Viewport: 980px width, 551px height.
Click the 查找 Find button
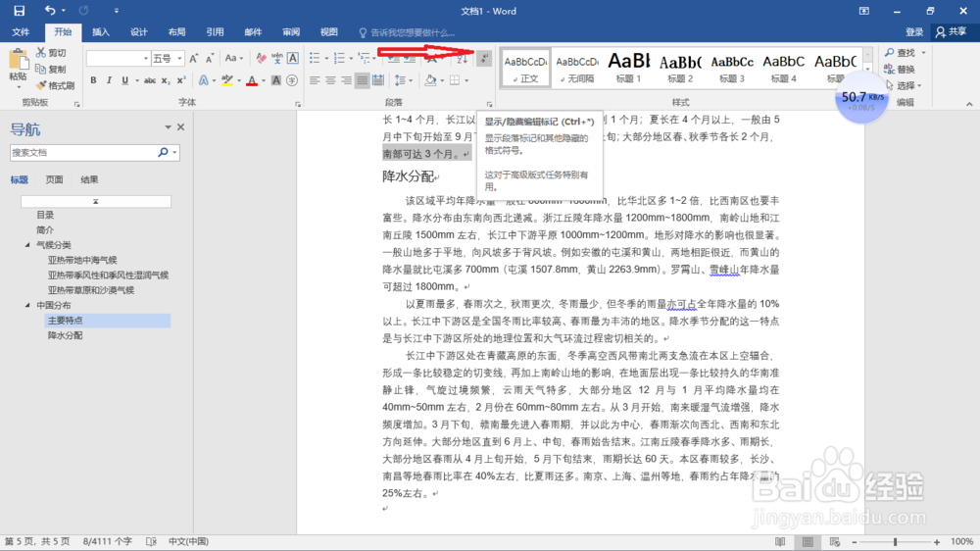[x=901, y=53]
